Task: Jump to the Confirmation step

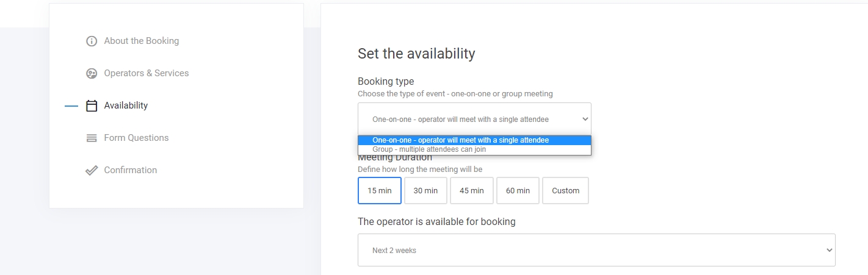Action: coord(130,170)
